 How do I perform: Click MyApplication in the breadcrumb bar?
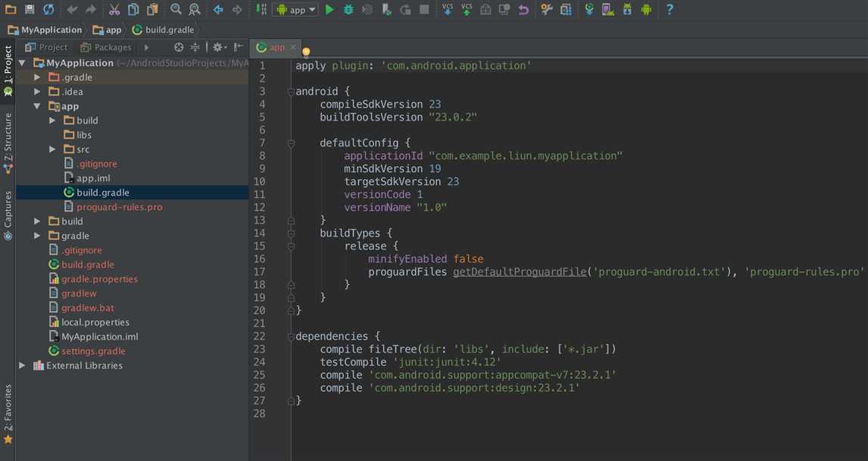tap(45, 30)
